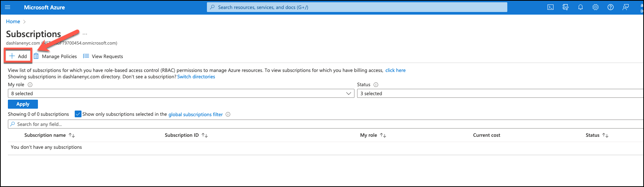Click info icon beside global subscriptions filter
The image size is (644, 187).
click(228, 114)
